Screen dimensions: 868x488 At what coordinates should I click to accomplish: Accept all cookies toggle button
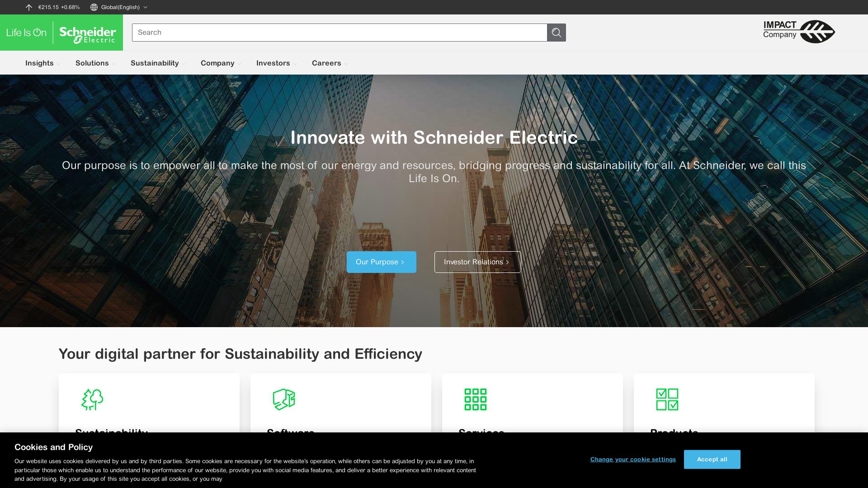tap(712, 460)
